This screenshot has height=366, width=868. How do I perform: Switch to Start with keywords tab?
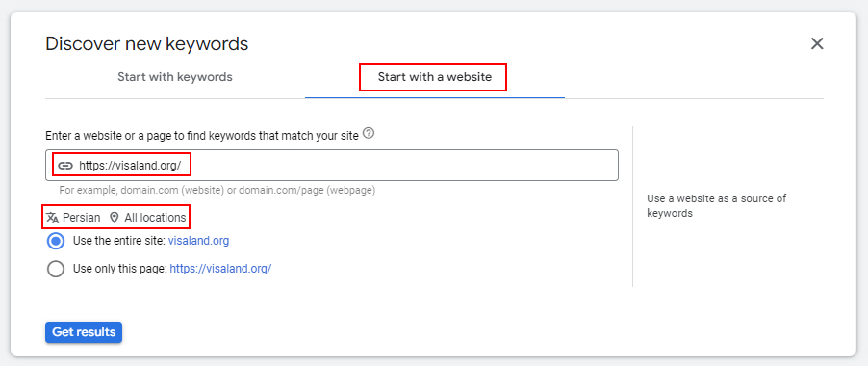pyautogui.click(x=175, y=77)
